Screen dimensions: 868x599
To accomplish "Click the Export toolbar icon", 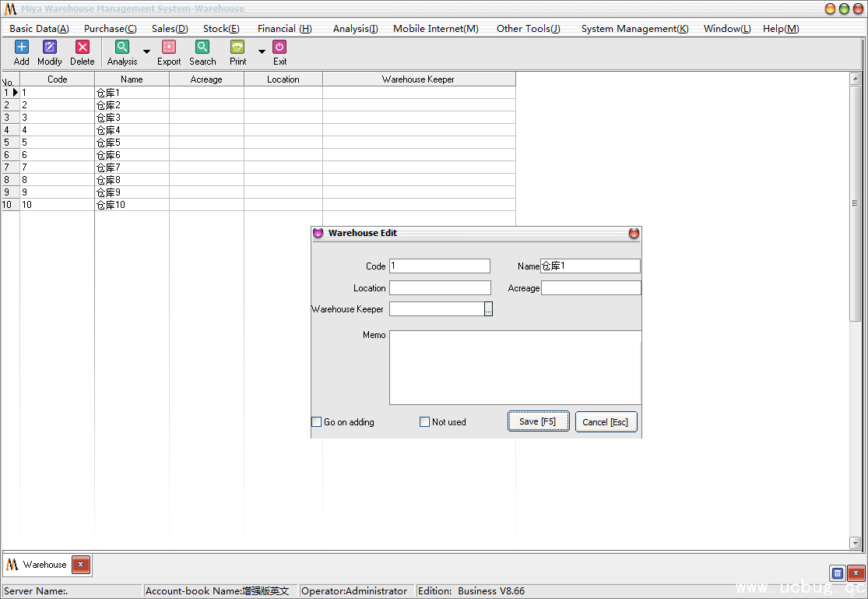I will click(169, 48).
